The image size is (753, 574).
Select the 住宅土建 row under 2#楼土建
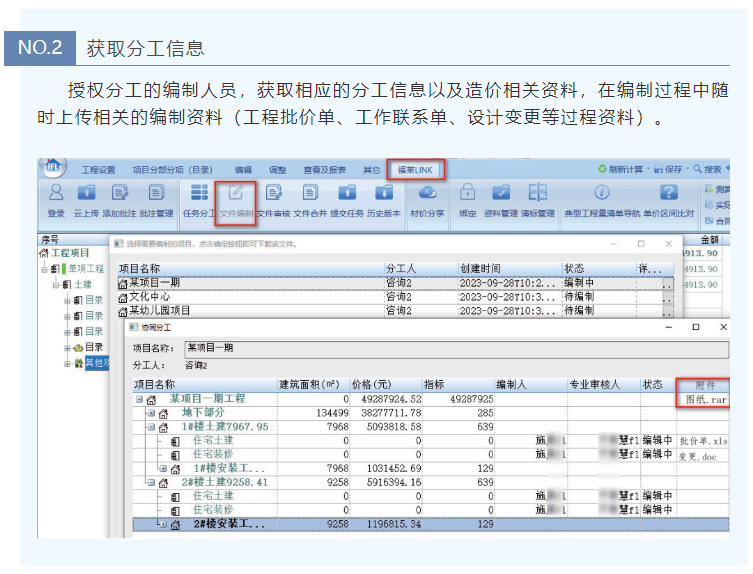coord(431,496)
